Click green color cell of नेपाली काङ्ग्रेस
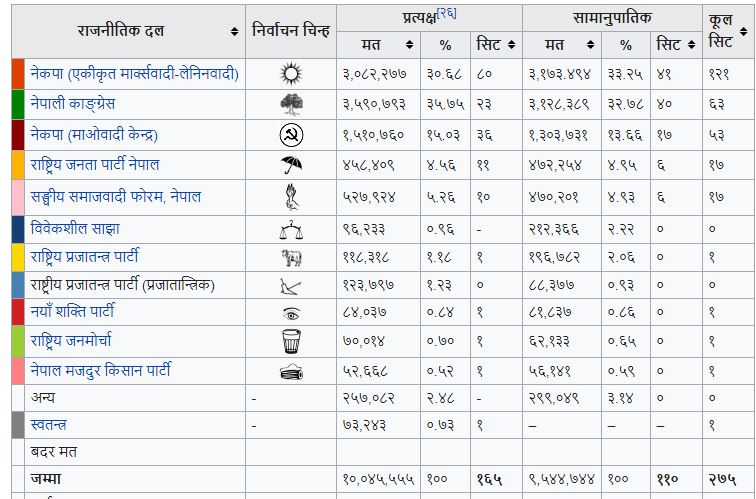 click(x=18, y=104)
